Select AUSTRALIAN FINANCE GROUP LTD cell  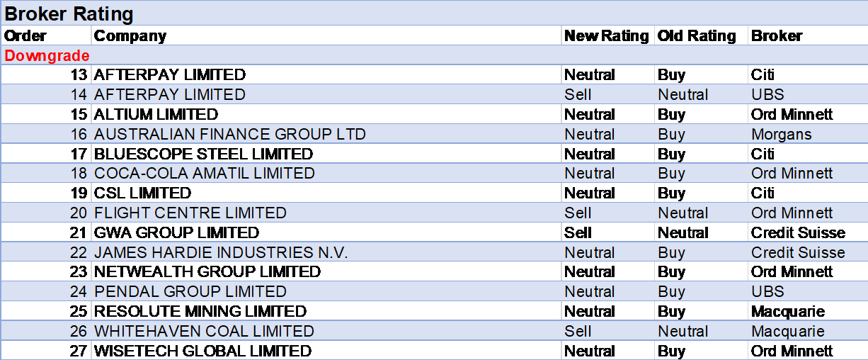[230, 135]
